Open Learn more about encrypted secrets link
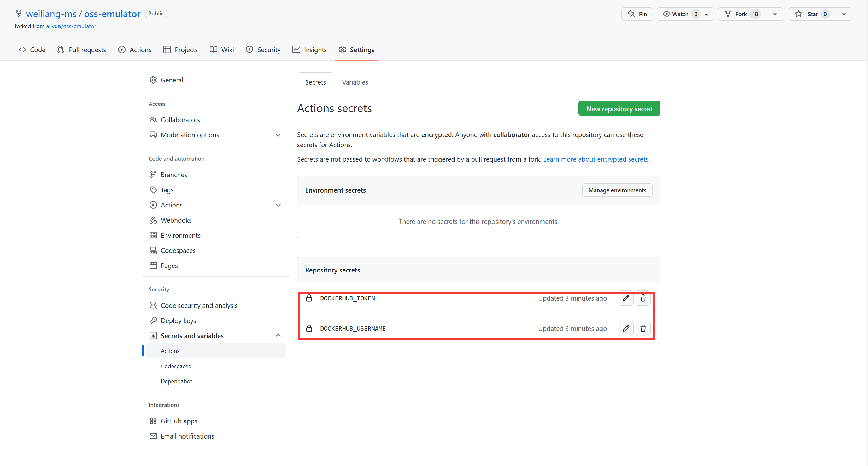 pos(595,159)
